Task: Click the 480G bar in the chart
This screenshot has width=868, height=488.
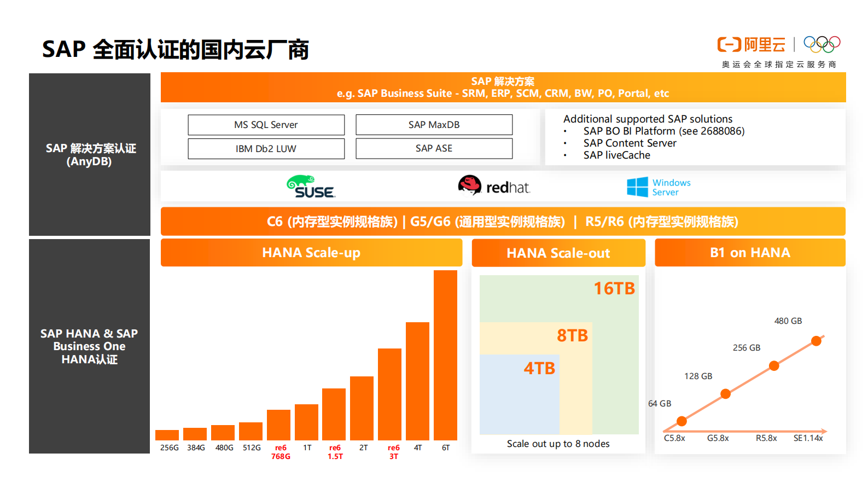Action: coord(223,433)
